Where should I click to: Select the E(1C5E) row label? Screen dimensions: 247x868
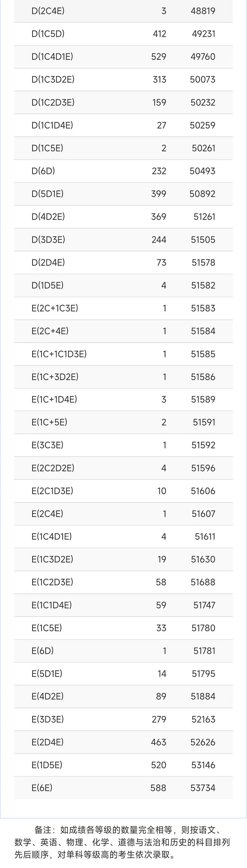click(x=47, y=628)
